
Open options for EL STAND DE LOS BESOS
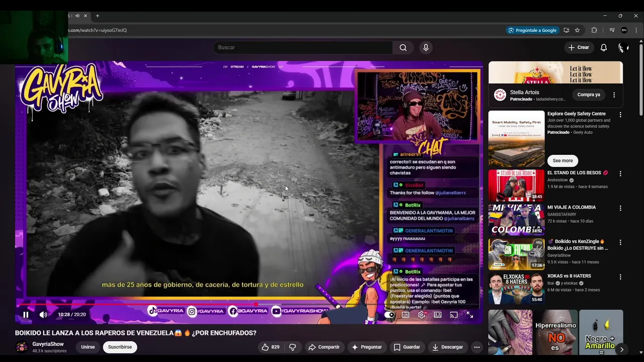[x=620, y=173]
